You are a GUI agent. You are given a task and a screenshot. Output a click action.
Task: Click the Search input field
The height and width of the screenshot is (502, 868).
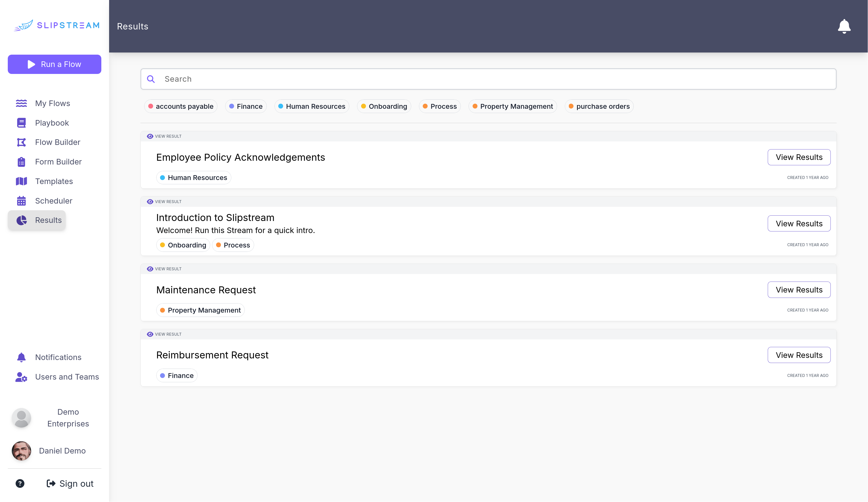point(488,79)
